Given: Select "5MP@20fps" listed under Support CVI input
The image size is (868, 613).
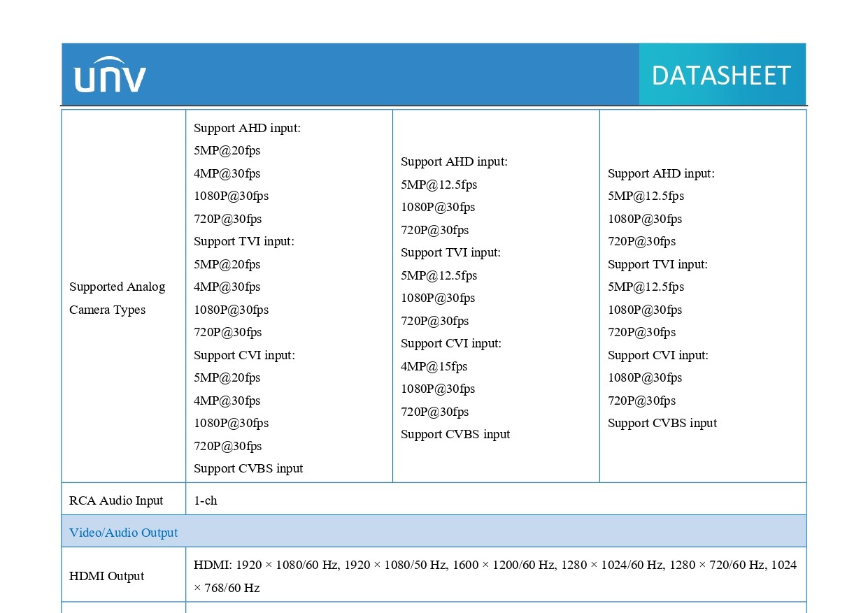Looking at the screenshot, I should (227, 377).
